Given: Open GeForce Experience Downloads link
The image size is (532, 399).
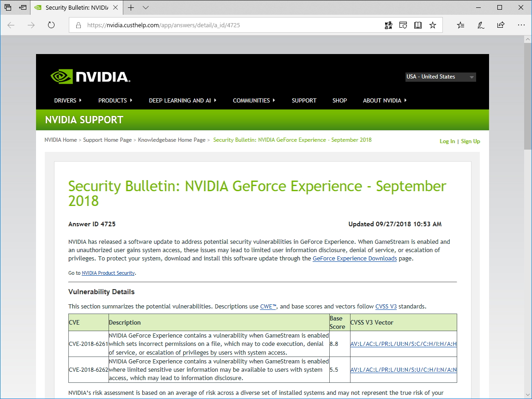Looking at the screenshot, I should pyautogui.click(x=355, y=259).
